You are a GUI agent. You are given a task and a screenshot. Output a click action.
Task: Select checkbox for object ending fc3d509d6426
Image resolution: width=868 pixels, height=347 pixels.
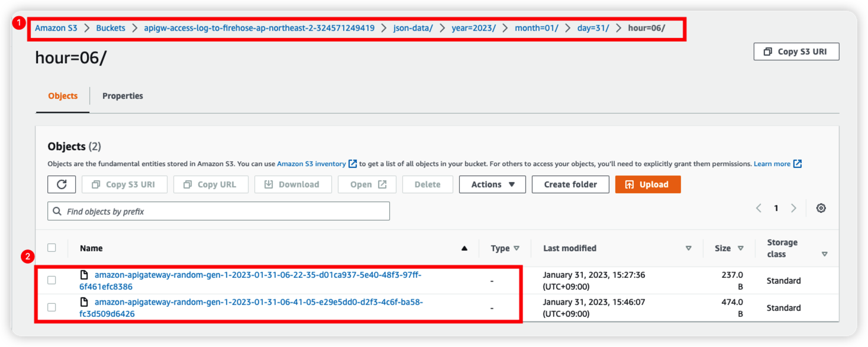point(51,307)
